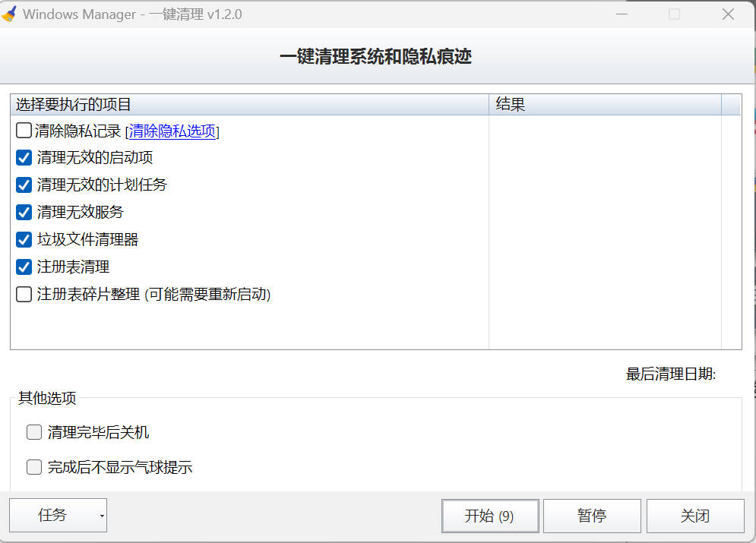Screen dimensions: 756x543
Task: Check 清理完毕后关机 option
Action: click(x=33, y=432)
